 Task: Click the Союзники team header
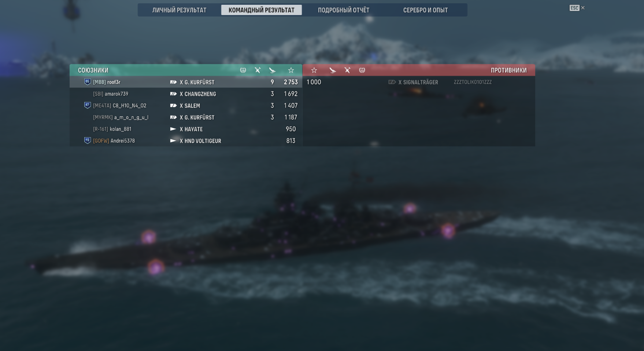[93, 70]
